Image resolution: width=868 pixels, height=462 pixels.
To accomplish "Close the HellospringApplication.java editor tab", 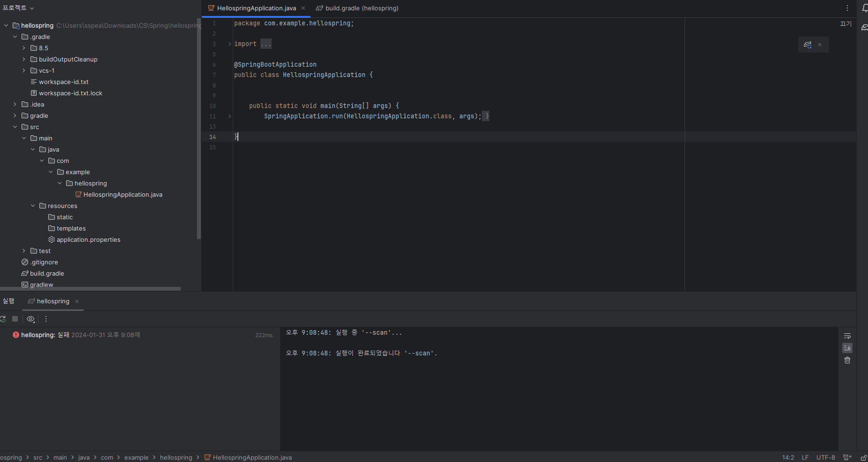I will [303, 8].
